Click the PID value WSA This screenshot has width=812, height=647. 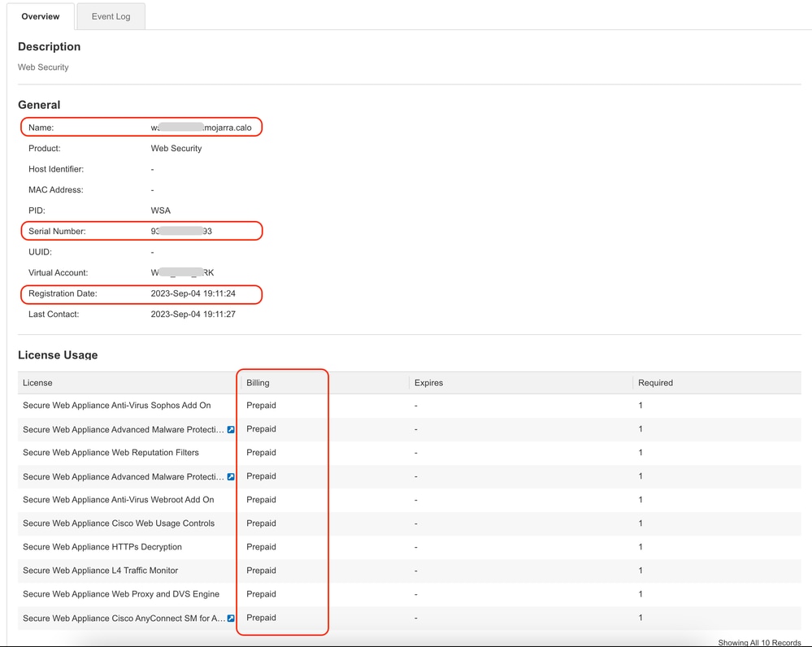[161, 211]
